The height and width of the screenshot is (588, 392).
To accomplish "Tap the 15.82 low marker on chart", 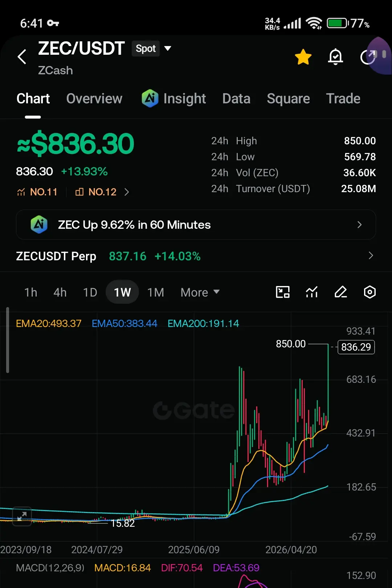I will pos(123,523).
